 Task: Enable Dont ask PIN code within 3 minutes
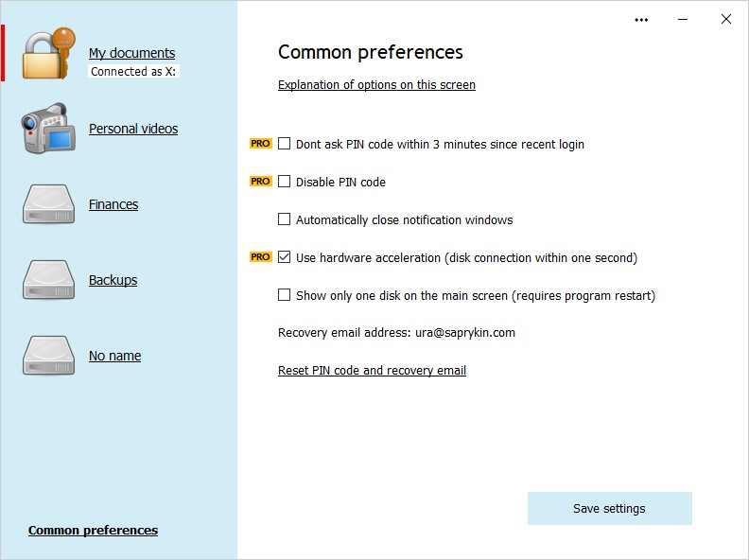point(285,144)
